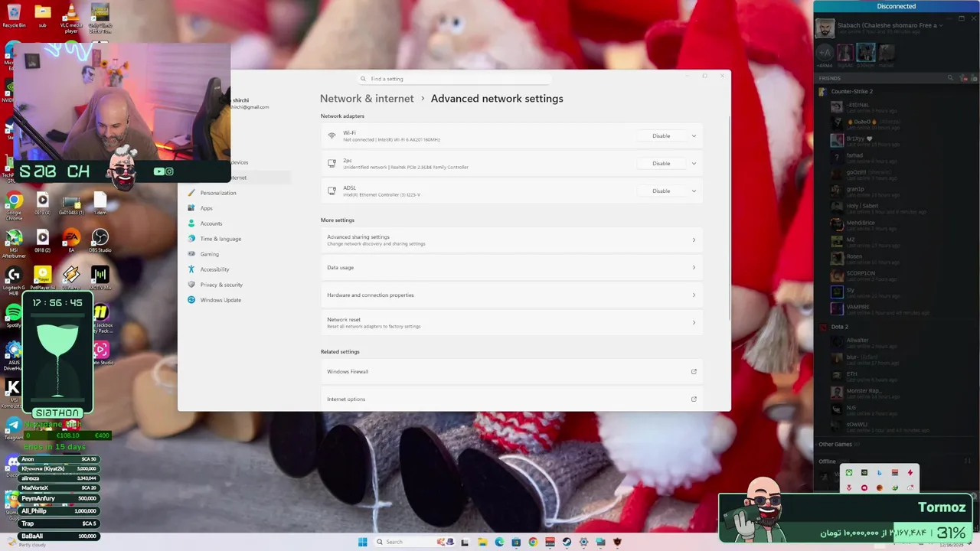Open the 0919 (4) video file

pyautogui.click(x=43, y=204)
